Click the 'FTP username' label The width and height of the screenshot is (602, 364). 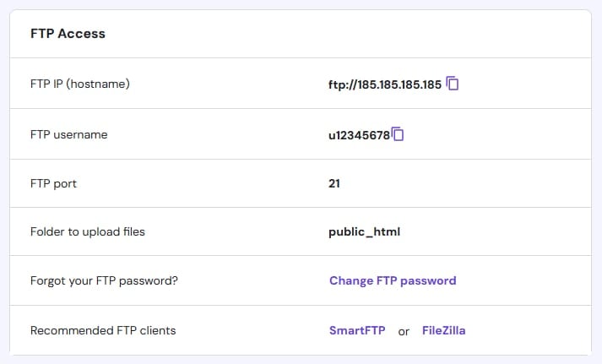coord(68,134)
